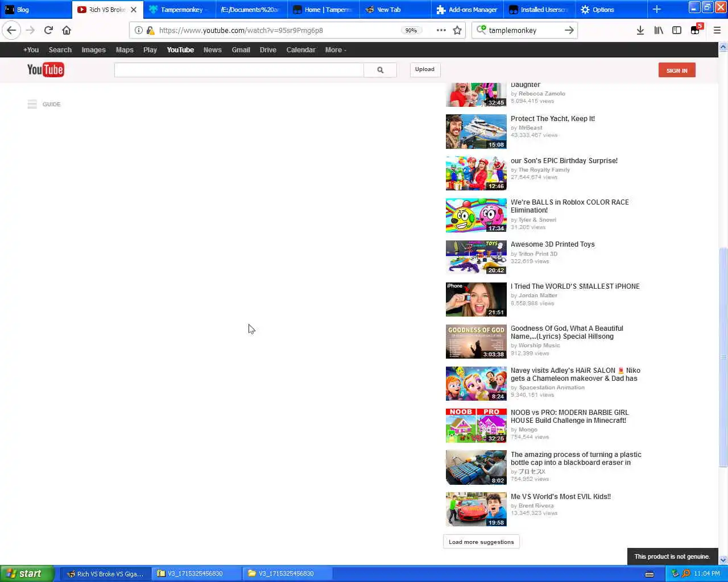Open Maps in the Google bar
Viewport: 728px width, 582px height.
point(125,50)
